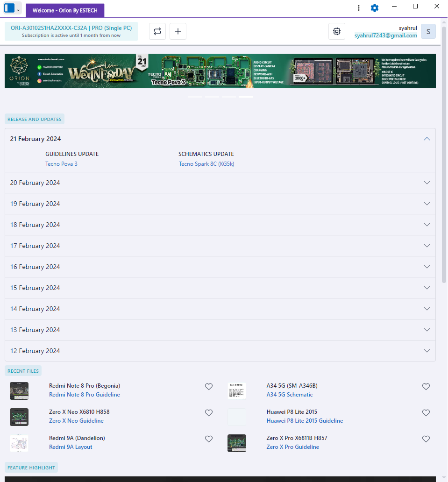Viewport: 448px width, 482px height.
Task: Open Tecno Pova 3 guidelines link
Action: click(x=62, y=164)
